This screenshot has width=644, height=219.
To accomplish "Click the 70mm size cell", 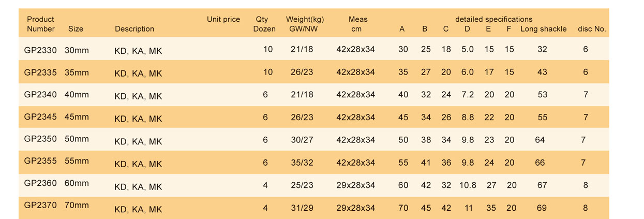I will (x=77, y=205).
